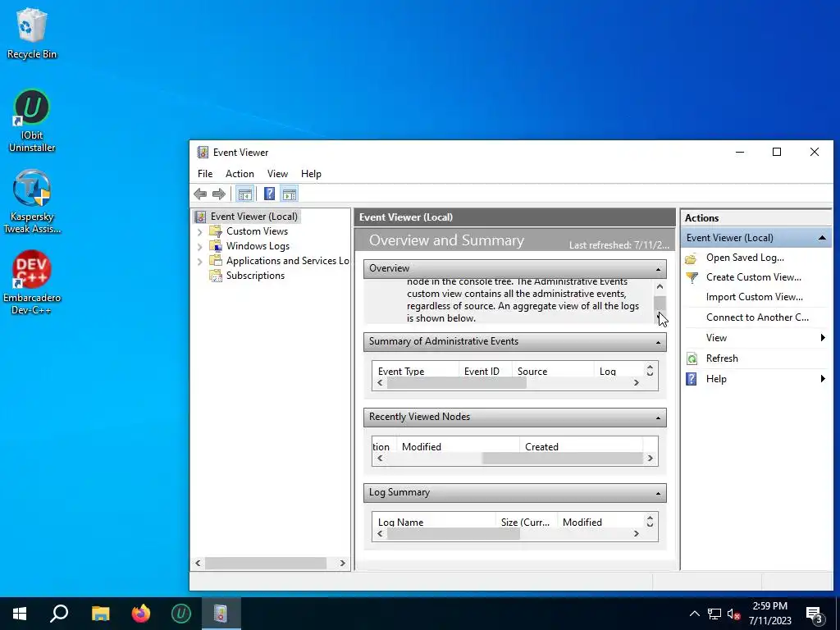
Task: Collapse Summary of Administrative Events section
Action: tap(659, 342)
